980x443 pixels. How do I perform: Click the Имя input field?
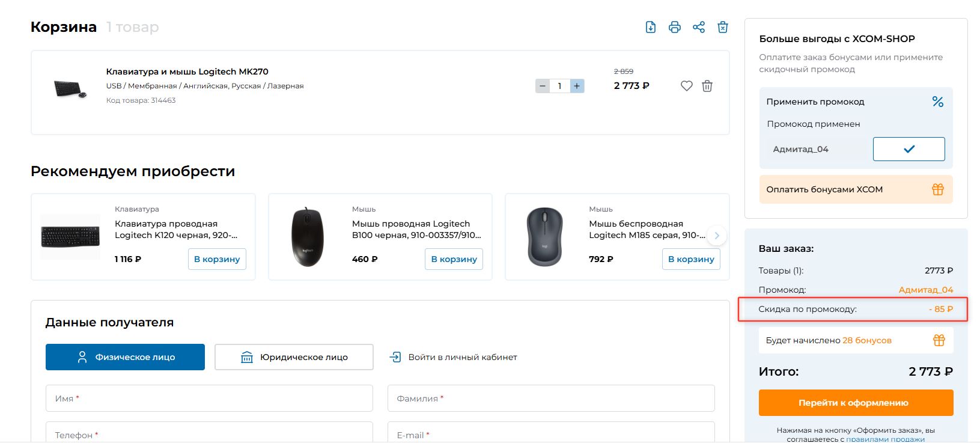point(209,399)
